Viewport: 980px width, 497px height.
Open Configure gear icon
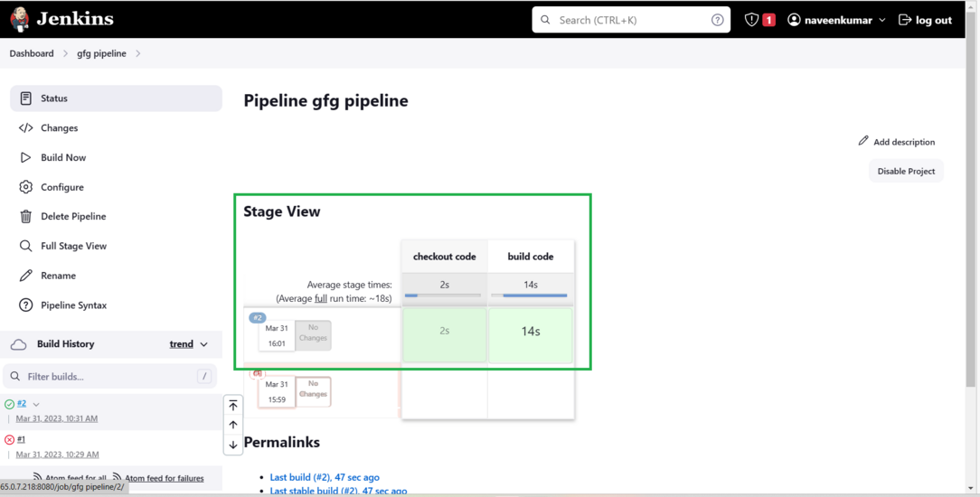point(25,187)
